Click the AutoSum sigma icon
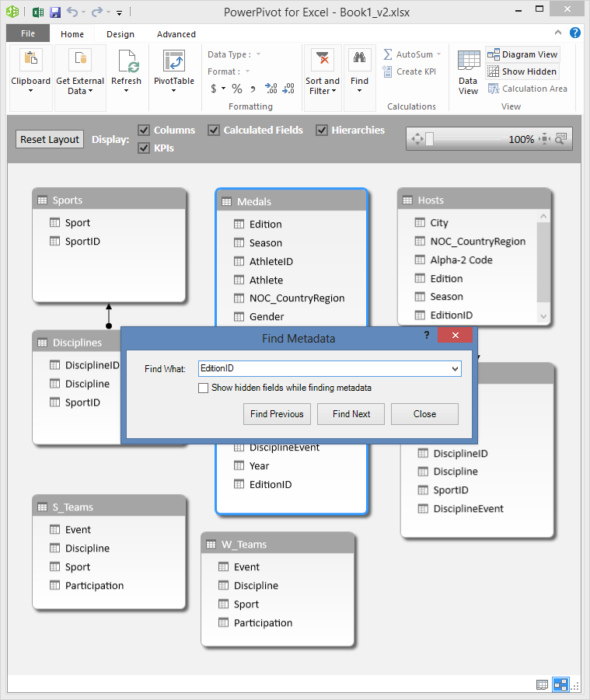Viewport: 590px width, 700px height. [388, 54]
